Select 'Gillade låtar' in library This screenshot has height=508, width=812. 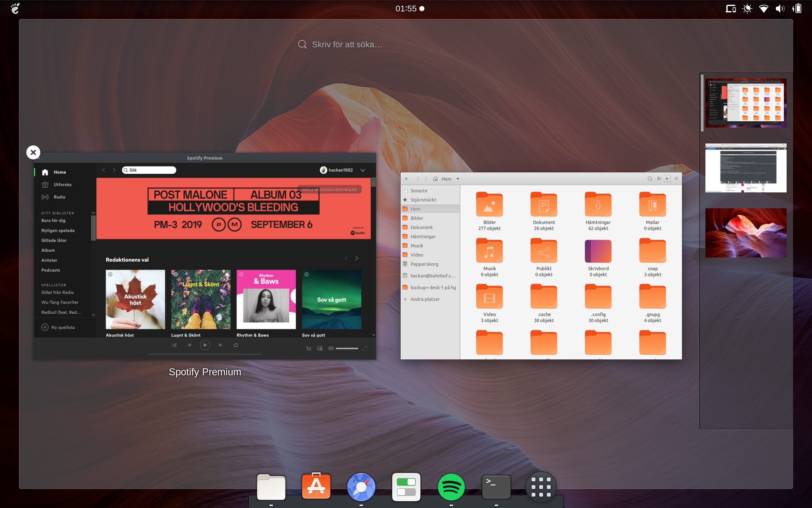pyautogui.click(x=54, y=240)
